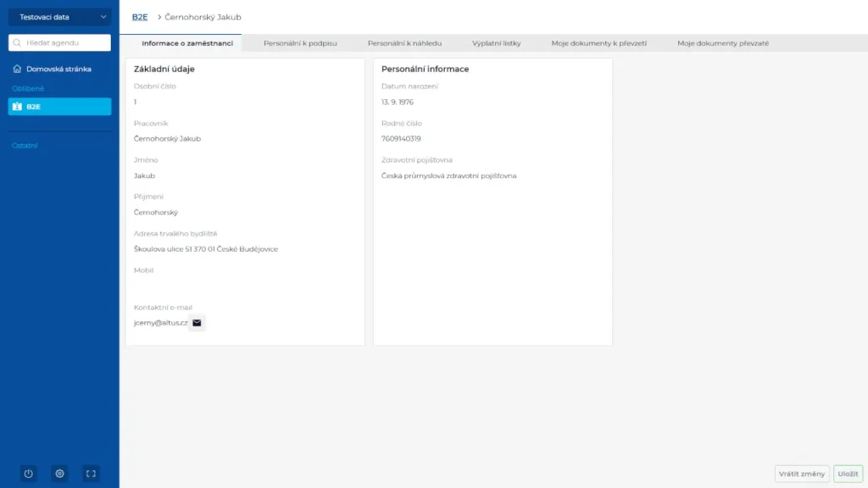Click Černohorský Jakub in the breadcrumb

(203, 17)
